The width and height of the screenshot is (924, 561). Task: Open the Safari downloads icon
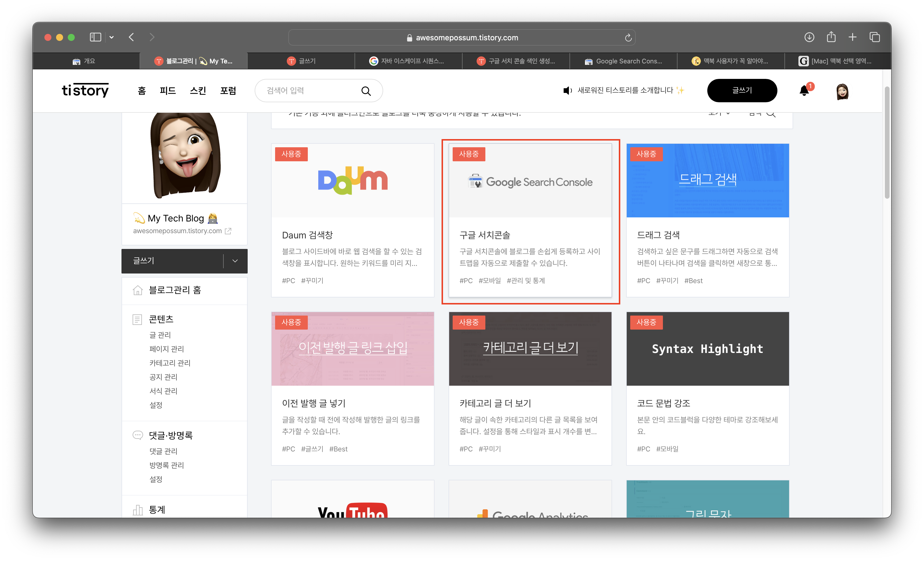pos(809,37)
